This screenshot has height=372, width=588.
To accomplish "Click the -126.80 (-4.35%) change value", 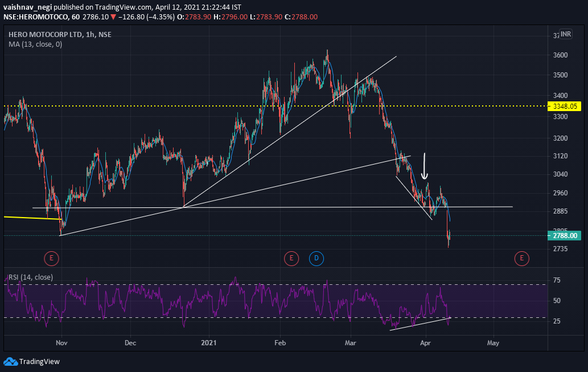I will click(146, 17).
